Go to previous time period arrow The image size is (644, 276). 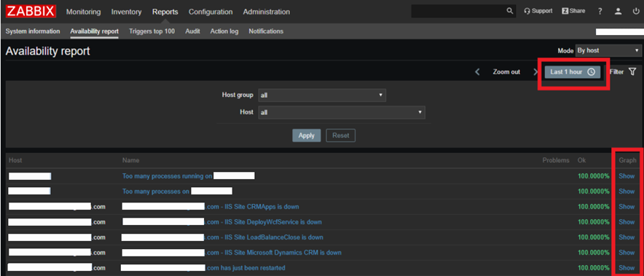pos(477,72)
